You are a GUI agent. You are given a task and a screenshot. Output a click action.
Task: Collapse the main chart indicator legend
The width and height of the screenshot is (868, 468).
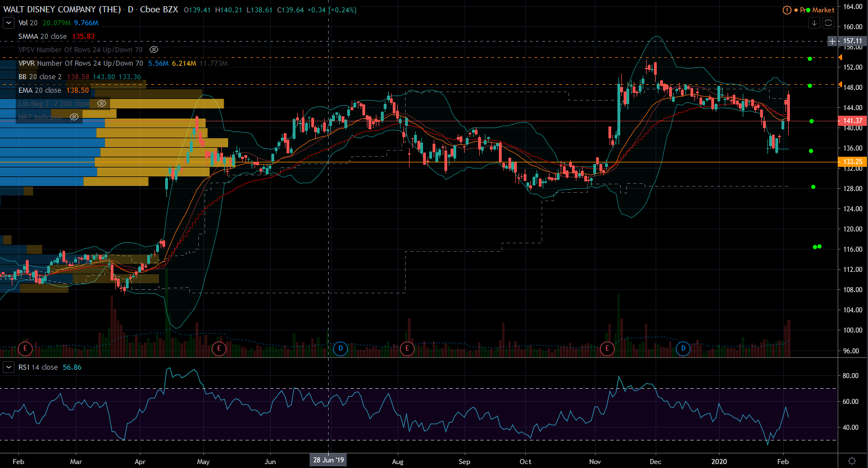click(8, 23)
